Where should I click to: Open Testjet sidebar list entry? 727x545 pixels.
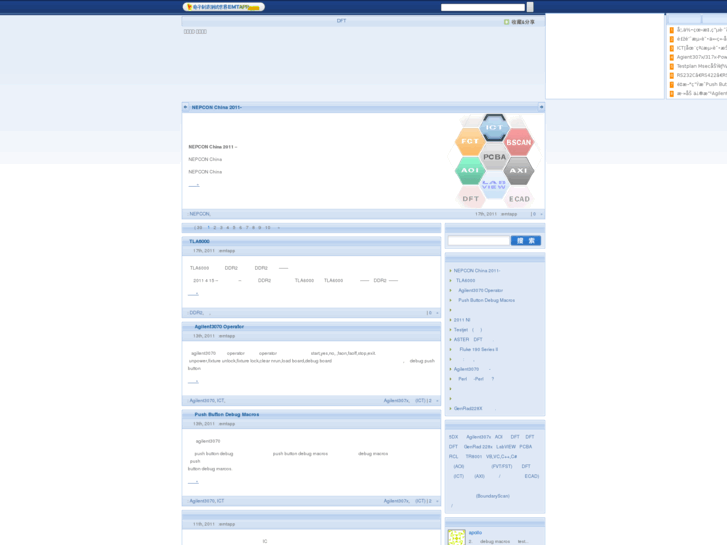pyautogui.click(x=467, y=330)
